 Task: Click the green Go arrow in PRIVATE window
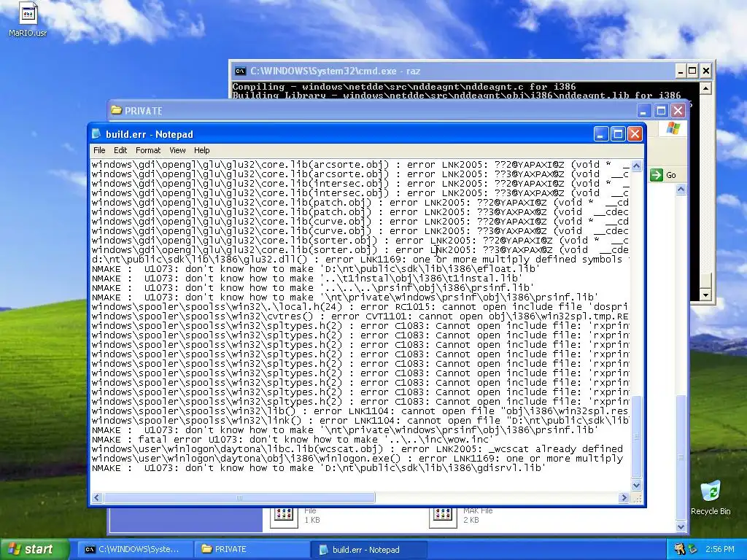point(657,175)
